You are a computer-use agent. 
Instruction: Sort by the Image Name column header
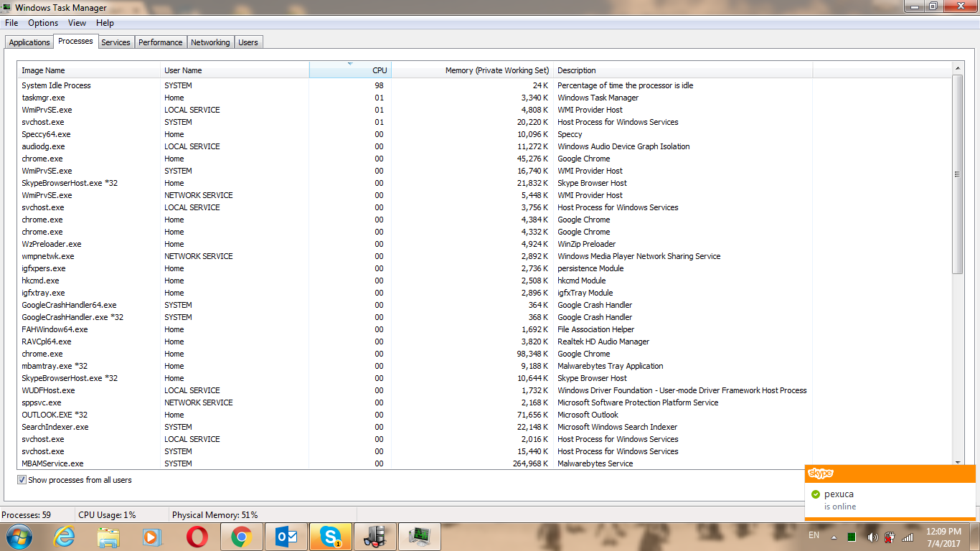point(89,70)
